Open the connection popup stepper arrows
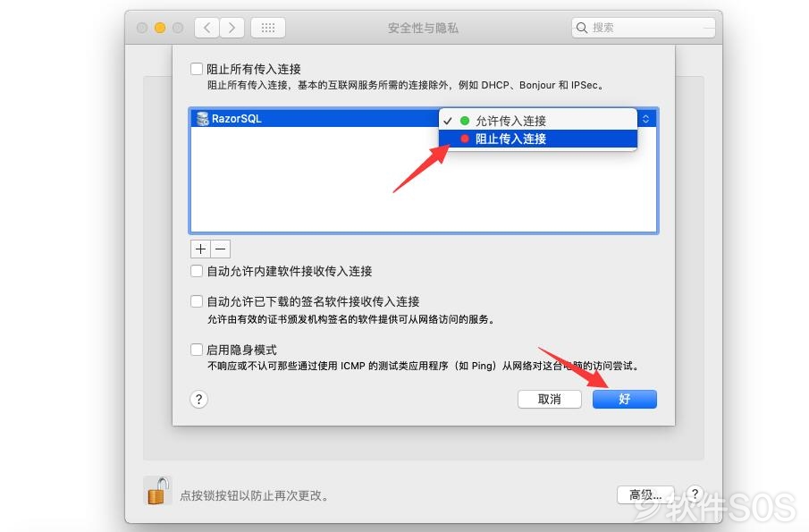 pos(646,119)
